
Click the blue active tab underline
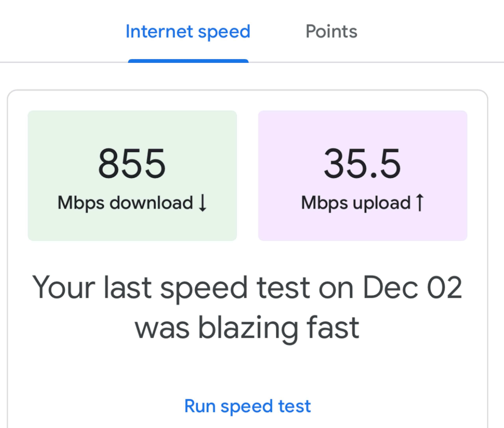point(188,61)
